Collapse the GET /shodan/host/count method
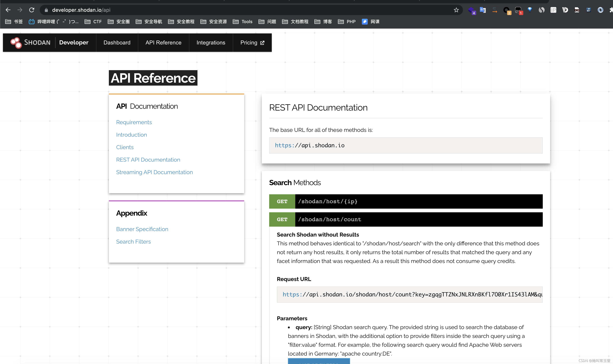The height and width of the screenshot is (364, 613). 406,219
